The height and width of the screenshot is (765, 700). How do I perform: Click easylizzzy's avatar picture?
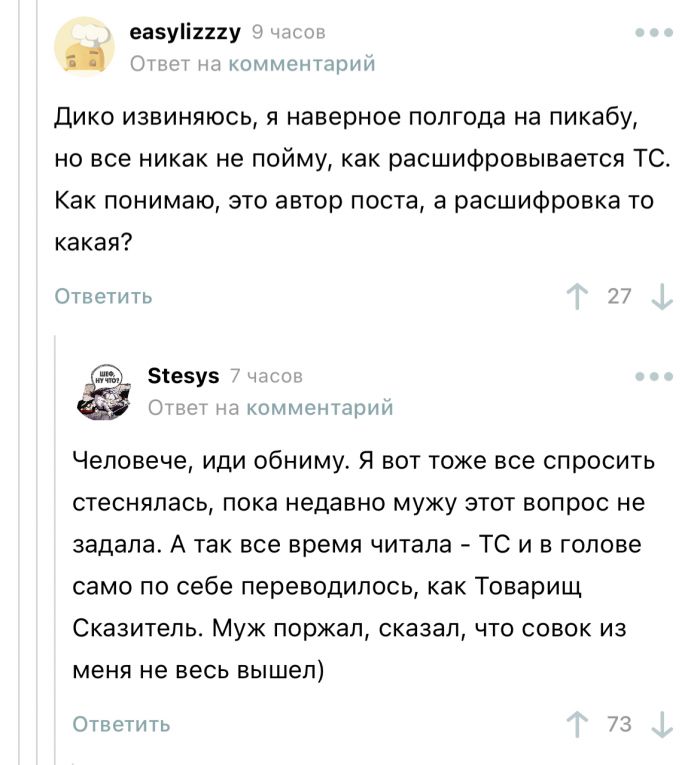83,48
